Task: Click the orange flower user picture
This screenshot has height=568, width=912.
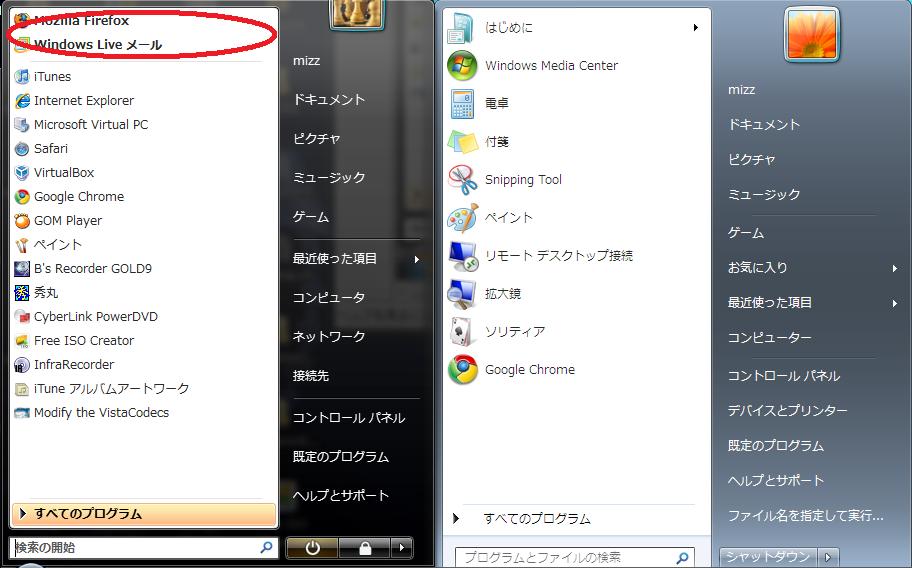Action: 812,34
